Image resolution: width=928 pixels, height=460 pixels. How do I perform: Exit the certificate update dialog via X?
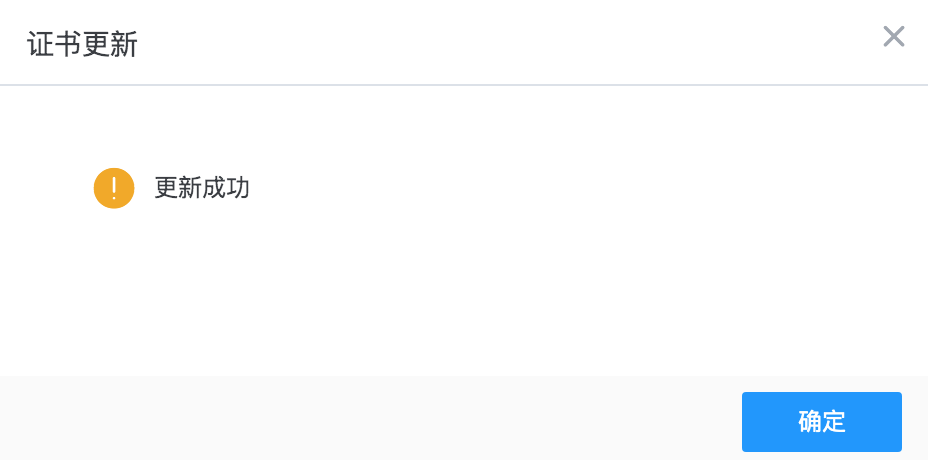tap(893, 37)
